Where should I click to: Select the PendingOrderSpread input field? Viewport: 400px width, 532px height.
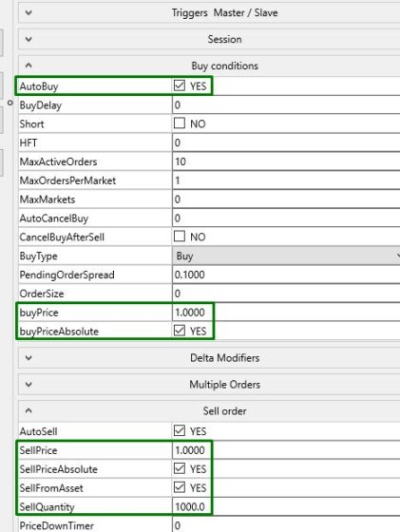[286, 275]
